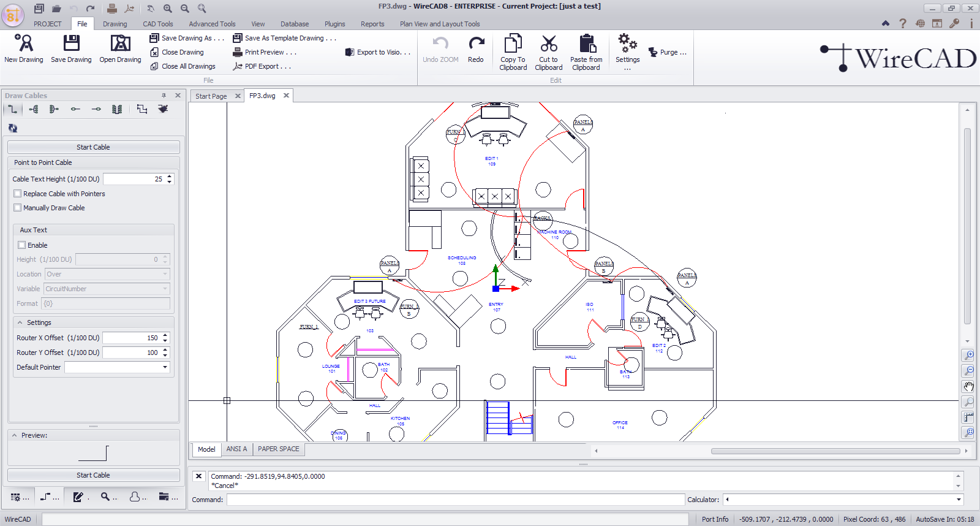Screen dimensions: 980x526
Task: Click Export to Visio
Action: point(378,52)
